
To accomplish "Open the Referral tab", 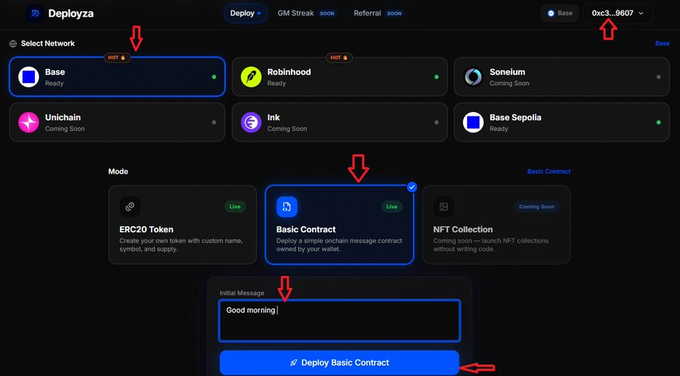I will point(378,13).
